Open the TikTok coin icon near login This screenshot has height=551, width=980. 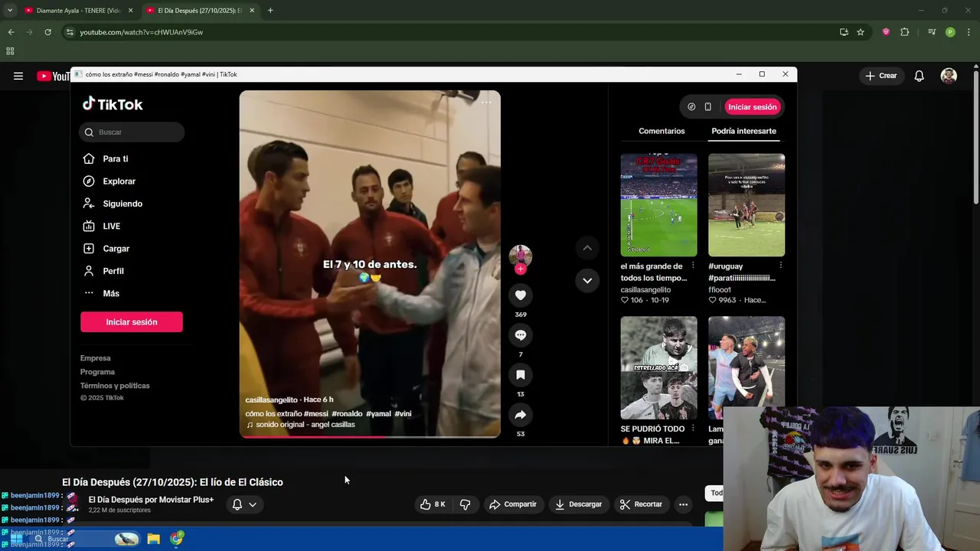click(691, 107)
